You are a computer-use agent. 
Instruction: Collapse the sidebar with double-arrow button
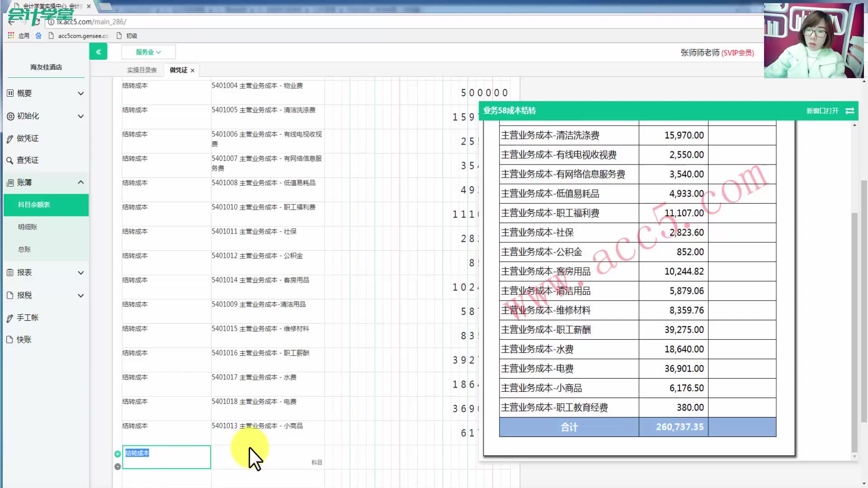pyautogui.click(x=98, y=52)
